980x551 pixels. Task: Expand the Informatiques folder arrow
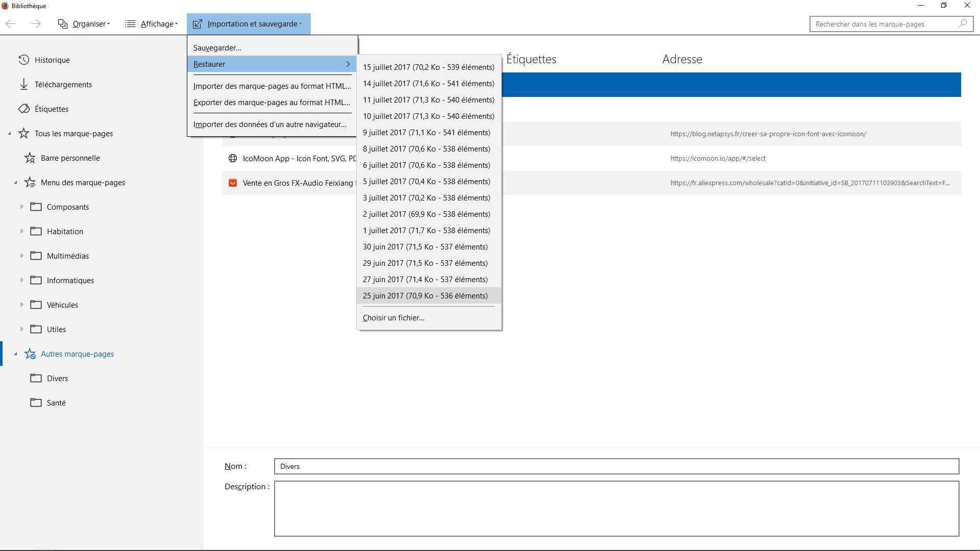21,280
